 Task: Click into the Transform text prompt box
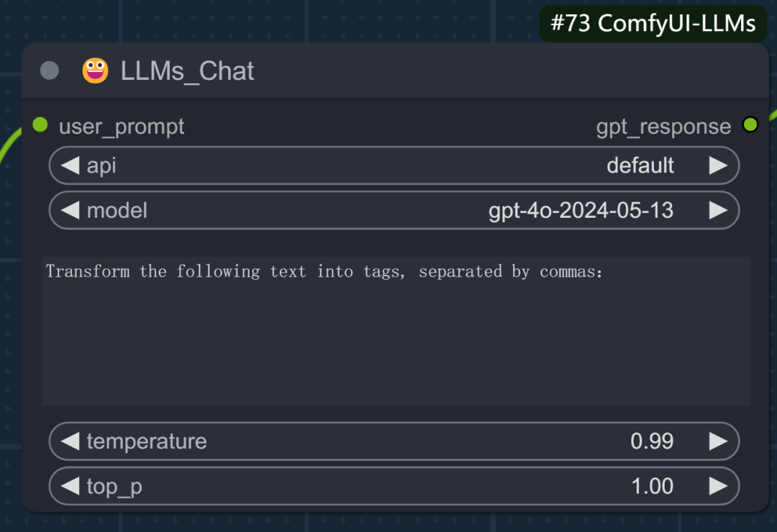click(x=396, y=331)
